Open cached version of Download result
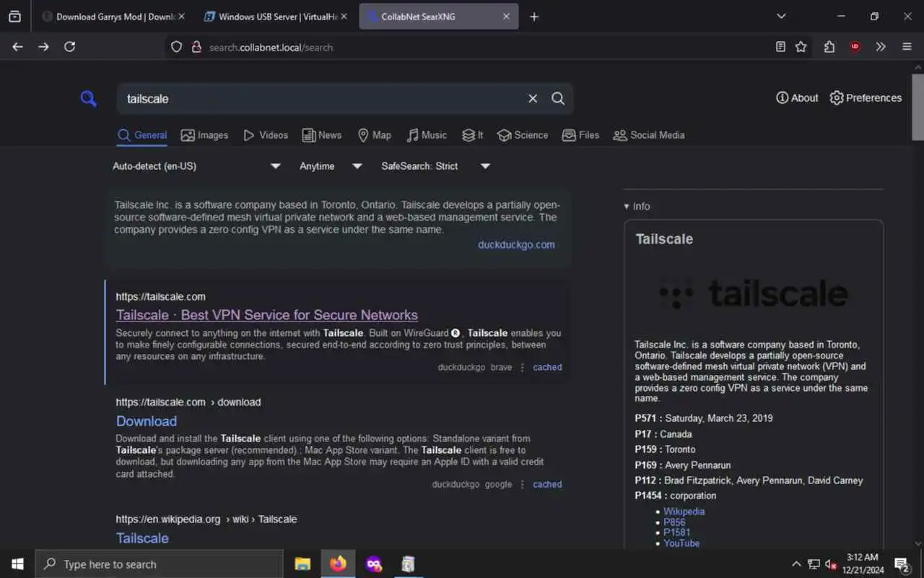Image resolution: width=924 pixels, height=578 pixels. pyautogui.click(x=547, y=484)
